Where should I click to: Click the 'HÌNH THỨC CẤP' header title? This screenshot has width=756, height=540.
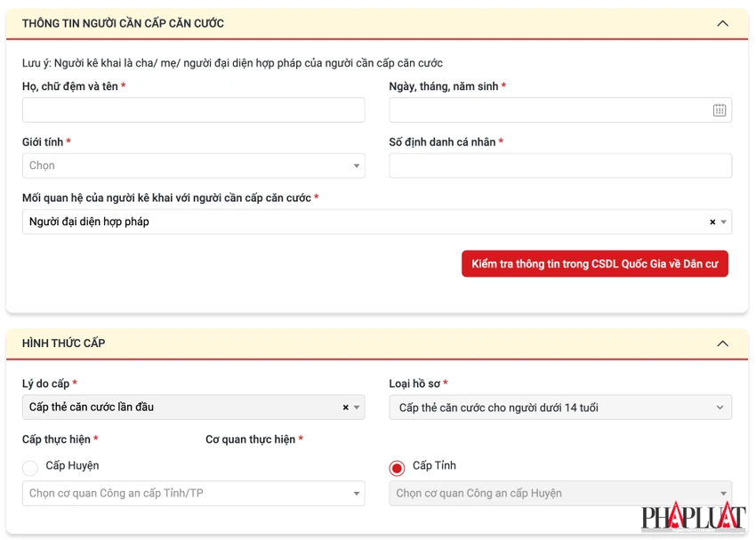pyautogui.click(x=64, y=343)
